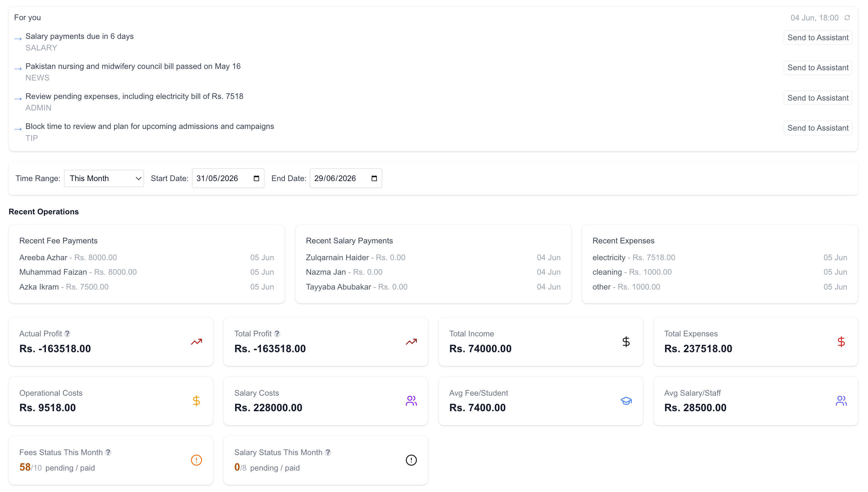Select Tayyaba Abubakar salary payment row
Image resolution: width=868 pixels, height=492 pixels.
pos(433,287)
